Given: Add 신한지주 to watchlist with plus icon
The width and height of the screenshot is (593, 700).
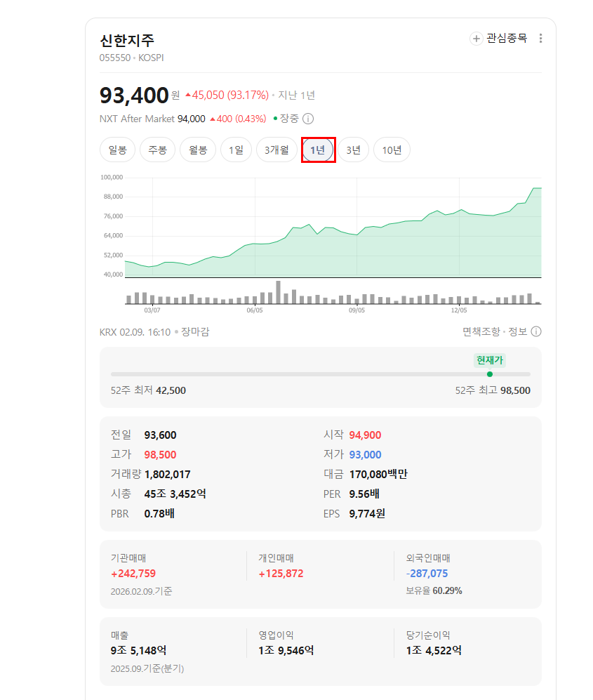Looking at the screenshot, I should click(x=476, y=39).
